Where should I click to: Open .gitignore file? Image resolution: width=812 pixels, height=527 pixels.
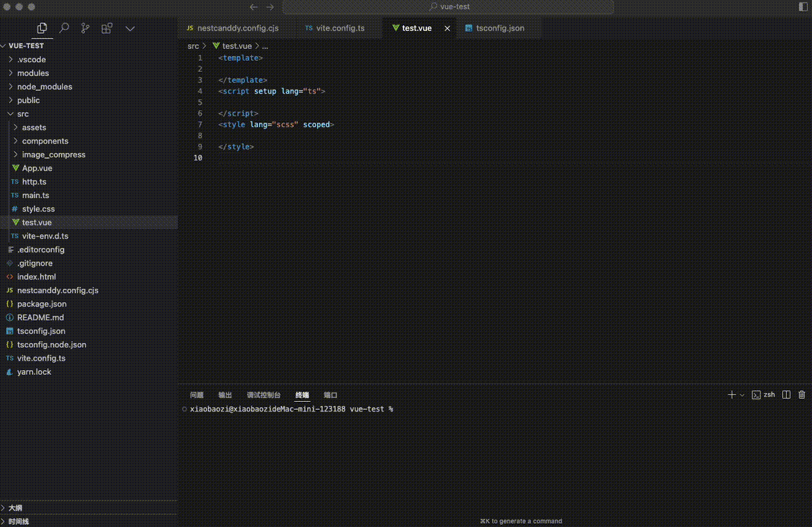coord(89,263)
